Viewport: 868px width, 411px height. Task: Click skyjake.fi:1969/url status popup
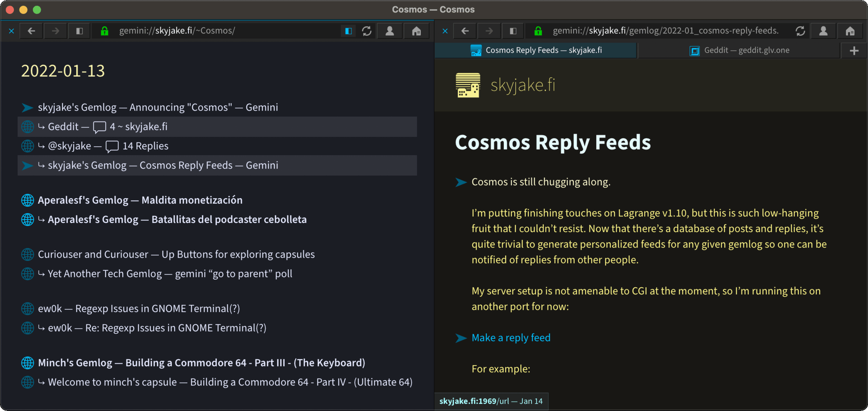coord(491,401)
